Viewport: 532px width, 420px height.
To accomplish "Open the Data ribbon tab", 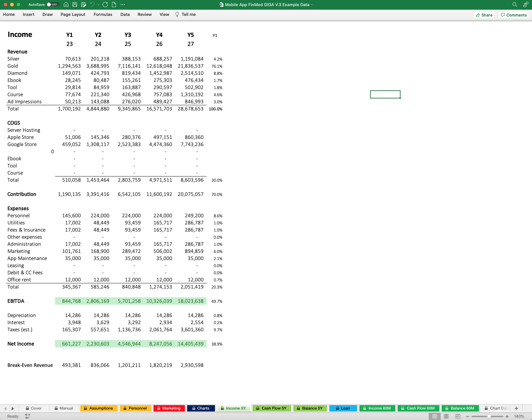I will point(125,15).
